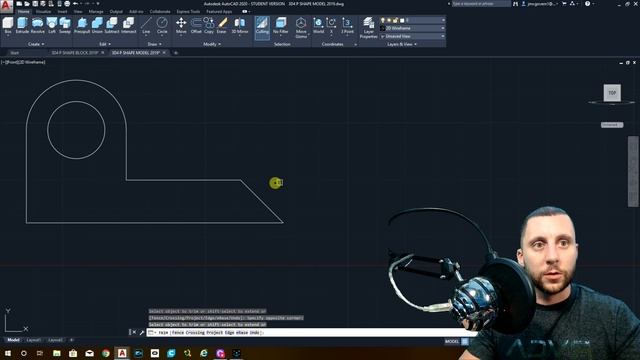Click the add layout plus button
Viewport: 640px width, 360px height.
(x=71, y=340)
